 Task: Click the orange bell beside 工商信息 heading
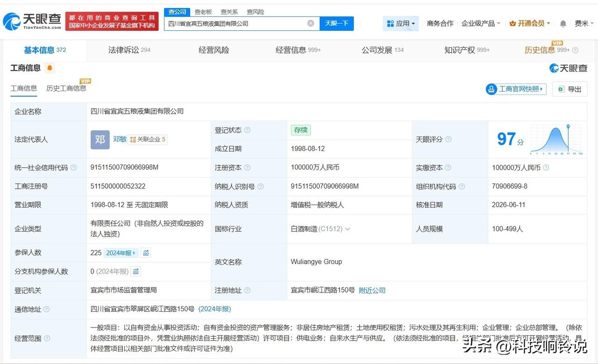(50, 68)
